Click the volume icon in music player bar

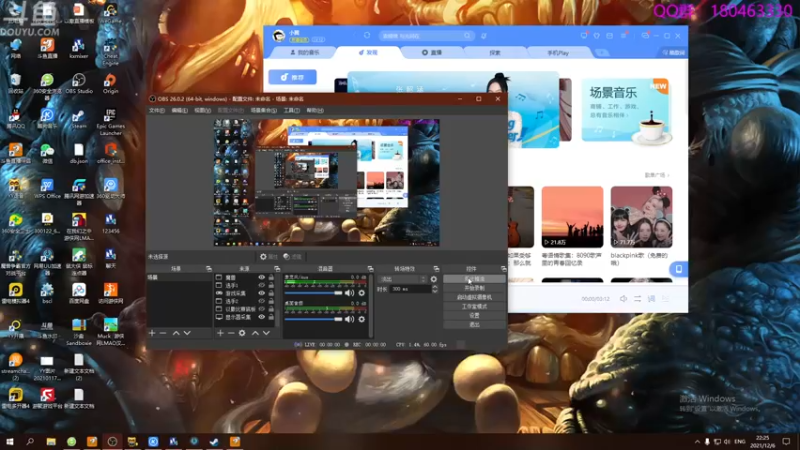623,298
